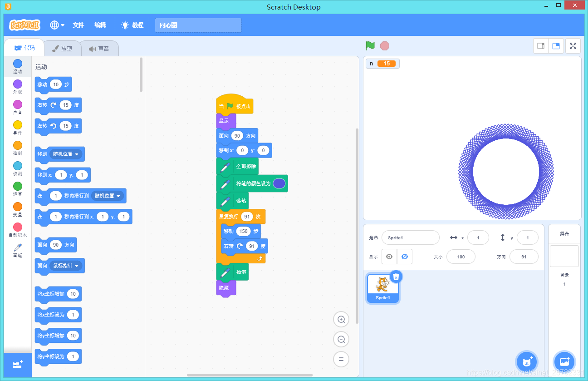Enter full screen stage mode
Screen dimensions: 588x381
pyautogui.click(x=573, y=45)
